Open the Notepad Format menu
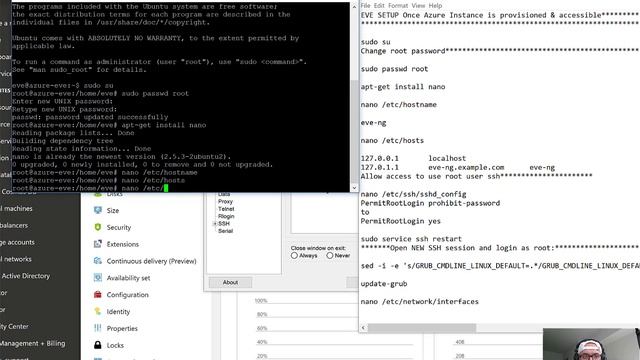Image resolution: width=640 pixels, height=360 pixels. click(398, 5)
